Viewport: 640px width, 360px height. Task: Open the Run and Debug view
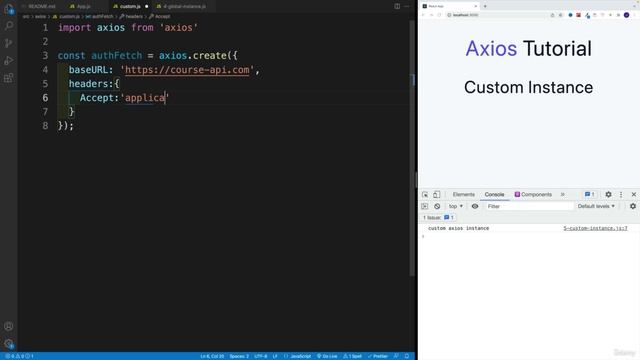[9, 60]
